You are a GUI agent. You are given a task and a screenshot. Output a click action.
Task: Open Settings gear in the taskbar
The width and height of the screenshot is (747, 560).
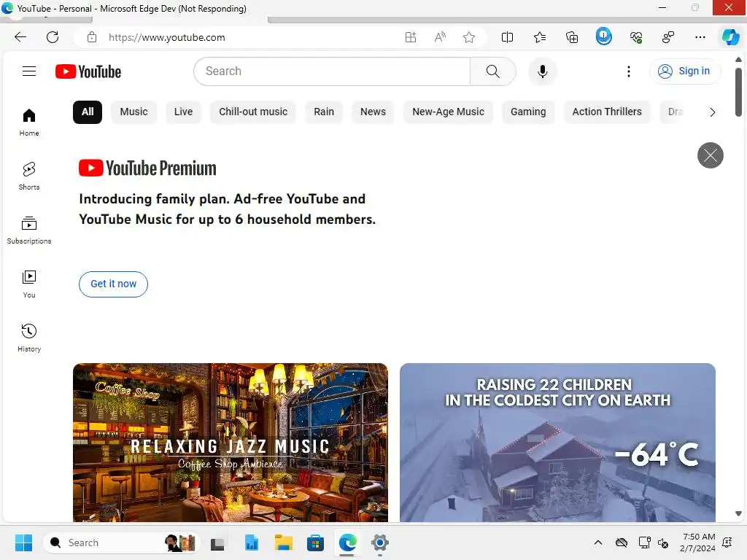click(x=379, y=542)
